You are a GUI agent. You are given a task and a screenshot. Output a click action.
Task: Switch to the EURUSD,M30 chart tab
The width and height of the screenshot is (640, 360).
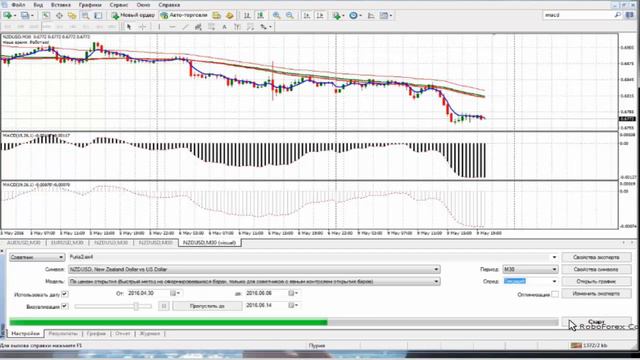pyautogui.click(x=67, y=242)
